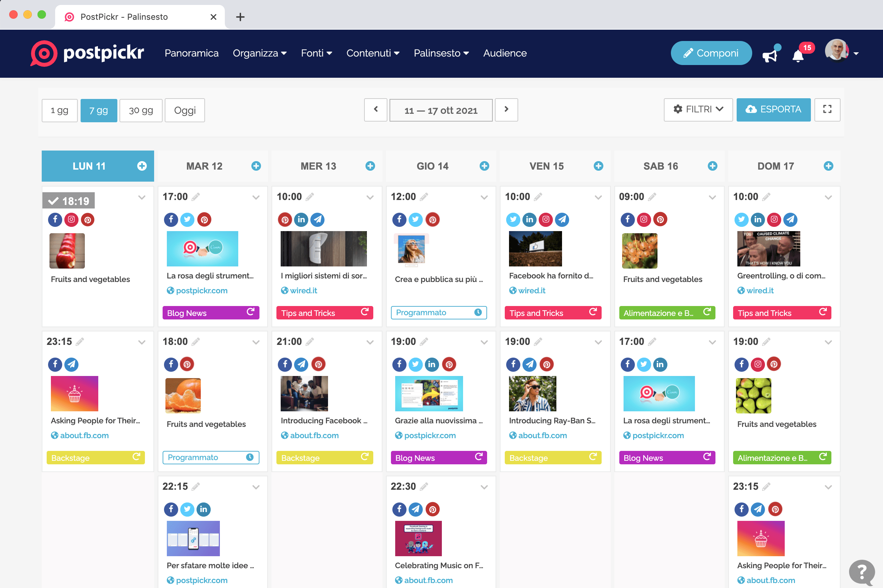Select the 7 gg view

pyautogui.click(x=99, y=110)
